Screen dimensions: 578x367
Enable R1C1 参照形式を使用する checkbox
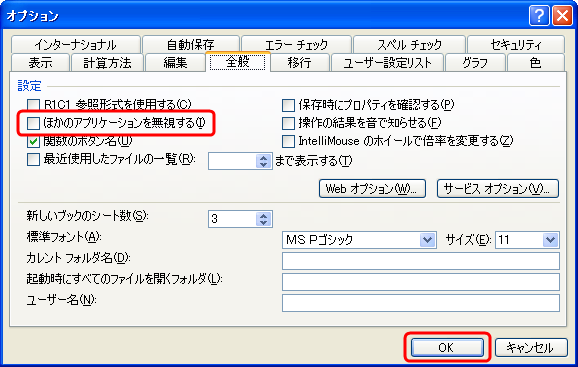[x=33, y=105]
